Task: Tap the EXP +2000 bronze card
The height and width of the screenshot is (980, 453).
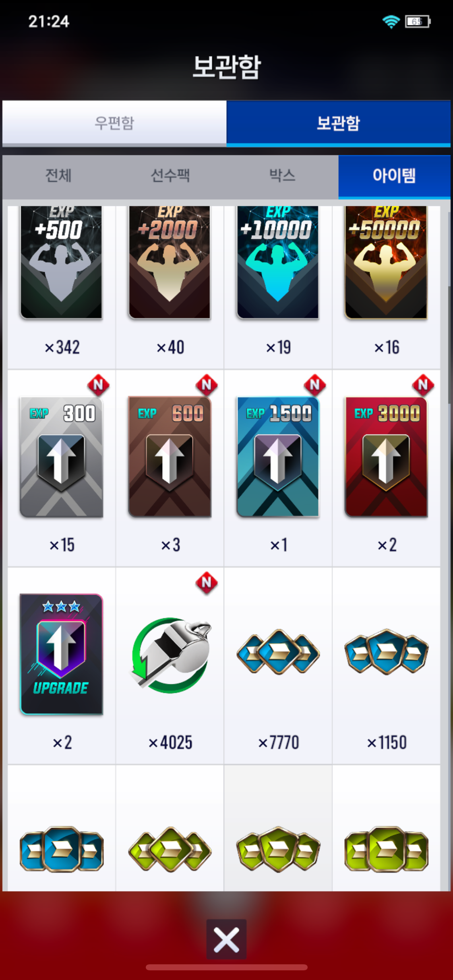Action: [170, 262]
